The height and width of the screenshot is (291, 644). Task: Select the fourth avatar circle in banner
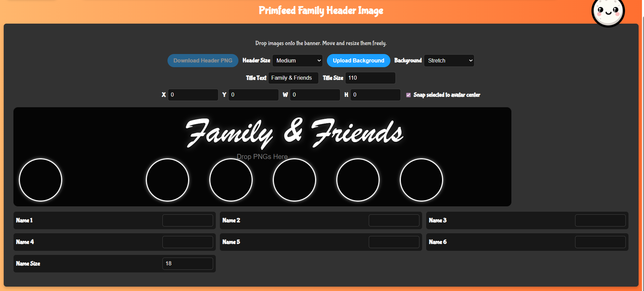pyautogui.click(x=294, y=180)
